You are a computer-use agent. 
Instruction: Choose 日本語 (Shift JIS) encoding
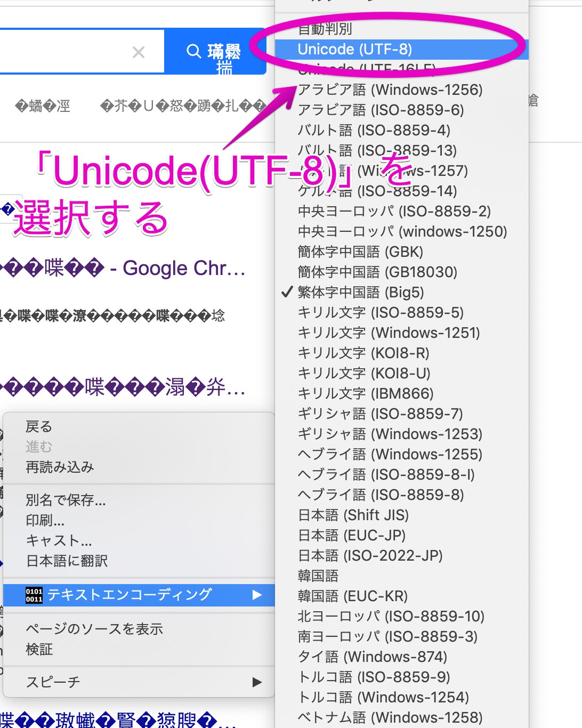pos(353,515)
